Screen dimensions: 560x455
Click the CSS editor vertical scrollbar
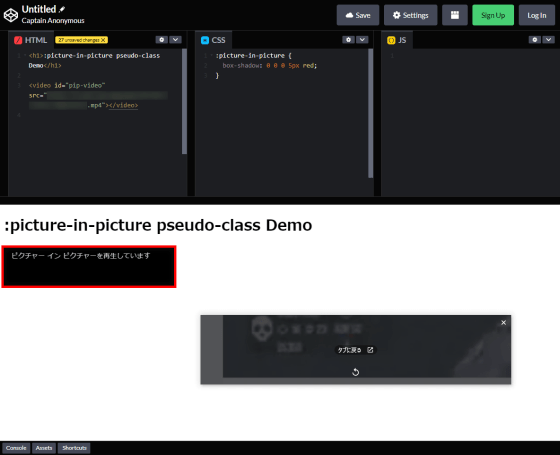click(x=370, y=113)
